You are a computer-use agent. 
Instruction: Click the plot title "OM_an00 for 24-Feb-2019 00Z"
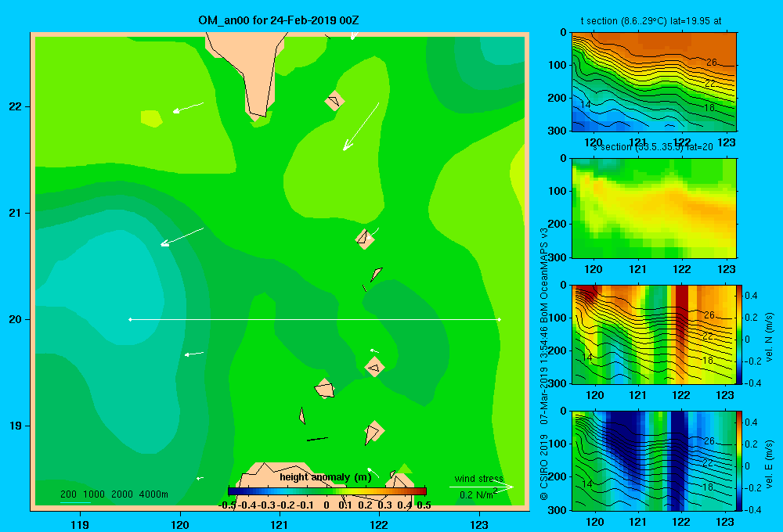click(279, 20)
